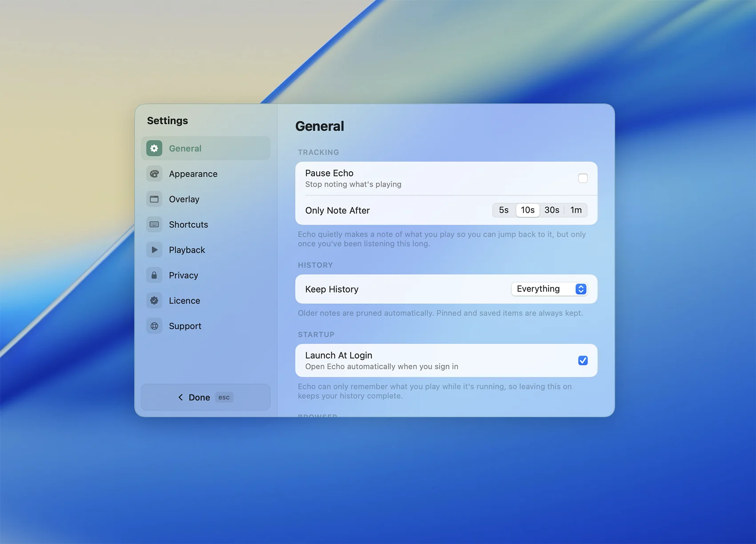
Task: Select the 10s note delay option
Action: [528, 210]
